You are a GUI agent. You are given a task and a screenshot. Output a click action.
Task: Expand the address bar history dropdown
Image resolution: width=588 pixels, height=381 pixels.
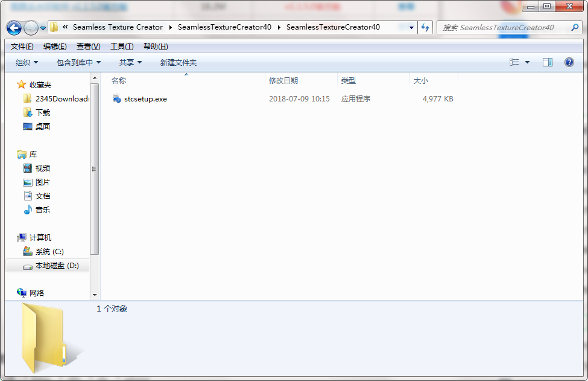click(411, 27)
